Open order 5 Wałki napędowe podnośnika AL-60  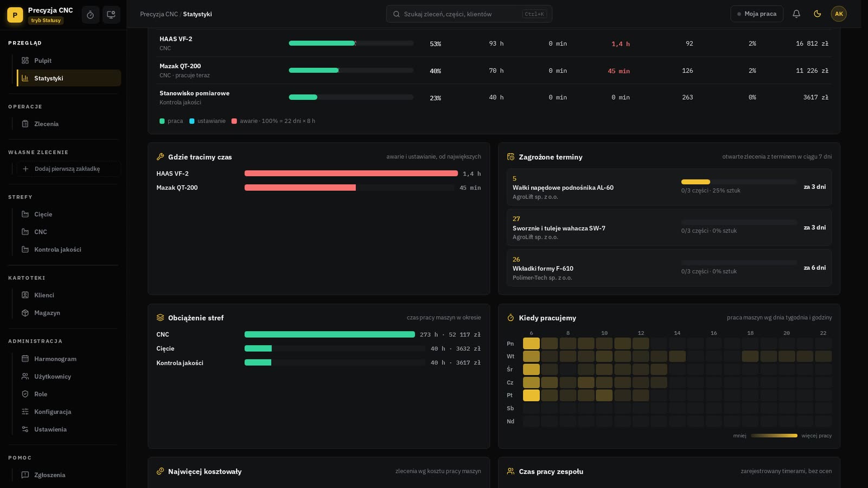click(x=669, y=187)
